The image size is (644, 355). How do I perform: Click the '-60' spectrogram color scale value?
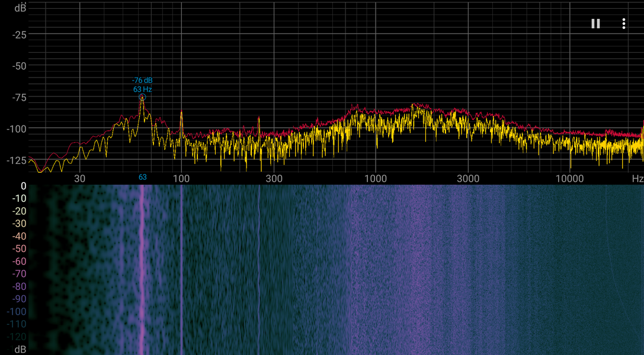click(x=19, y=261)
